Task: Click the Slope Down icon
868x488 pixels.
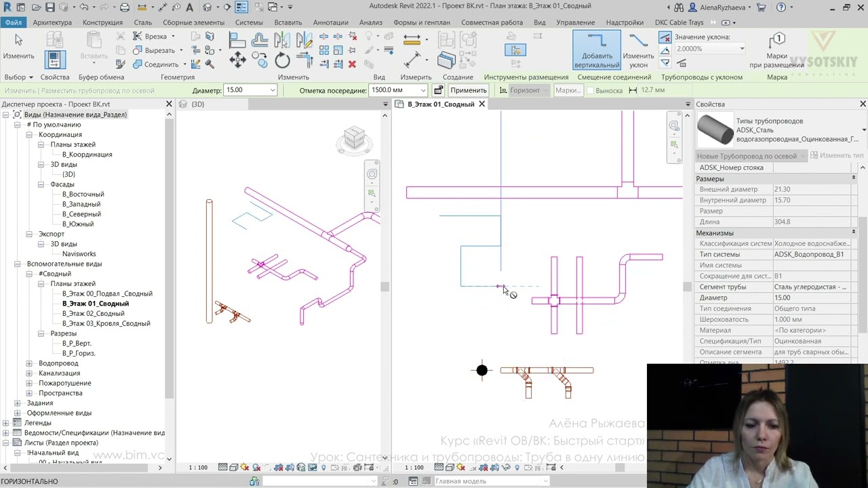Action: point(665,63)
